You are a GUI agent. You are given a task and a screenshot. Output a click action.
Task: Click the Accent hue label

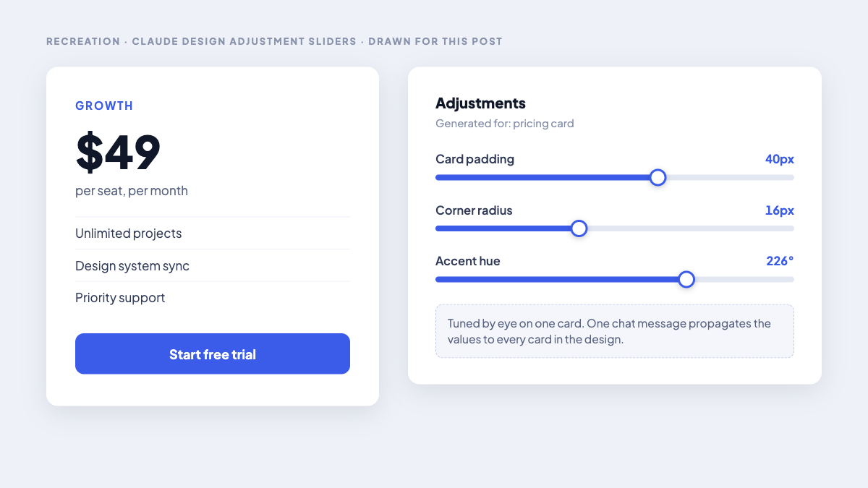pos(467,261)
